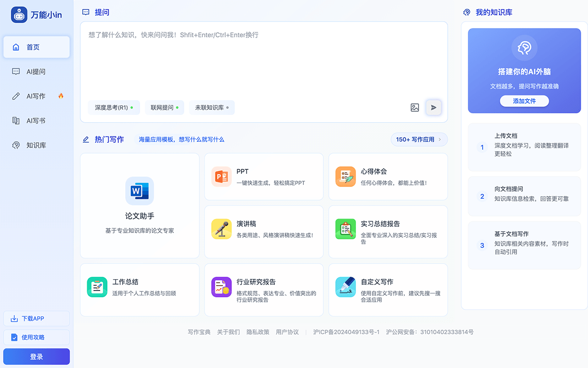Click the AI提问 chat bubble icon
Screen dimensions: 588x368
tap(16, 72)
